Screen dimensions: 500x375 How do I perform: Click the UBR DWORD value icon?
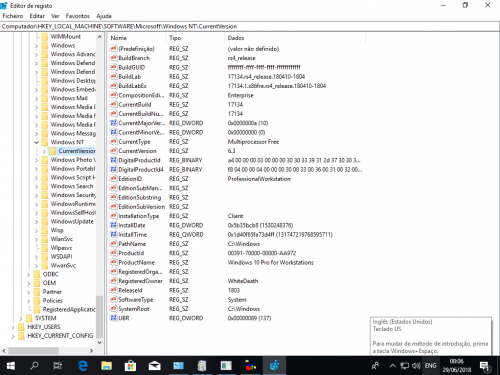coord(114,318)
